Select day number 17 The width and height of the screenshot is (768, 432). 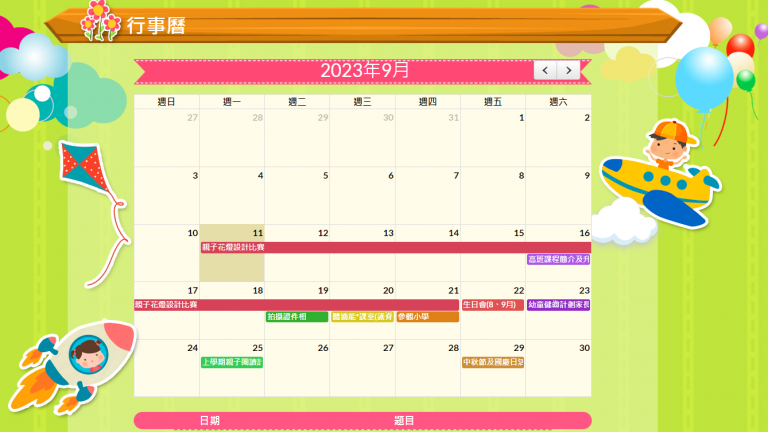(192, 290)
